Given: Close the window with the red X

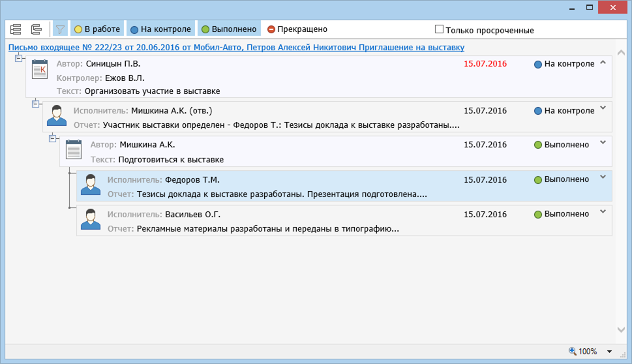Looking at the screenshot, I should tap(612, 7).
